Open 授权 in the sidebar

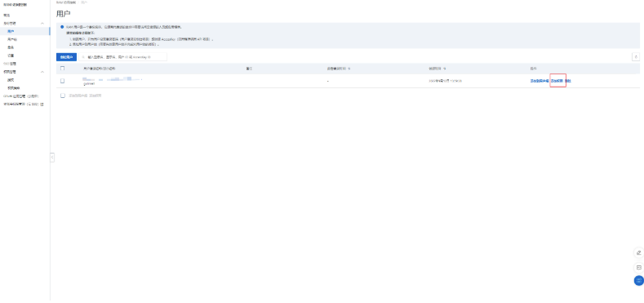[x=11, y=80]
